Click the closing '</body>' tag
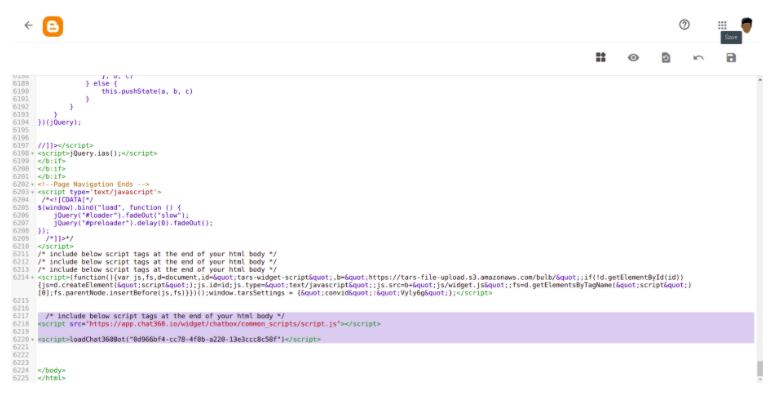The width and height of the screenshot is (777, 403). (52, 370)
